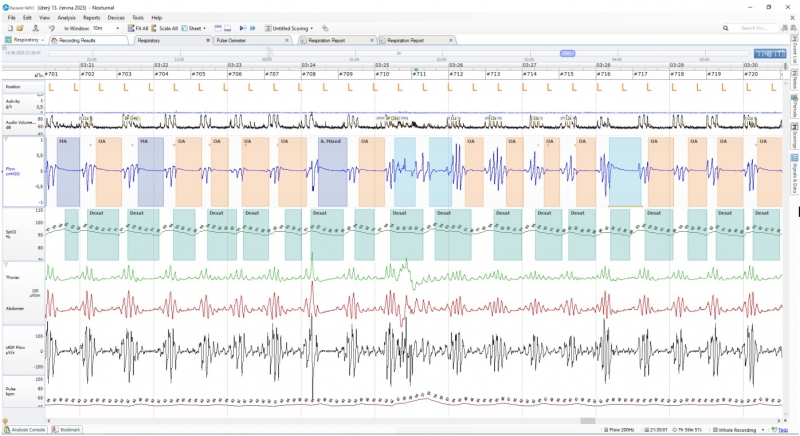Select the Flow signal label
800x436 pixels.
(22, 171)
